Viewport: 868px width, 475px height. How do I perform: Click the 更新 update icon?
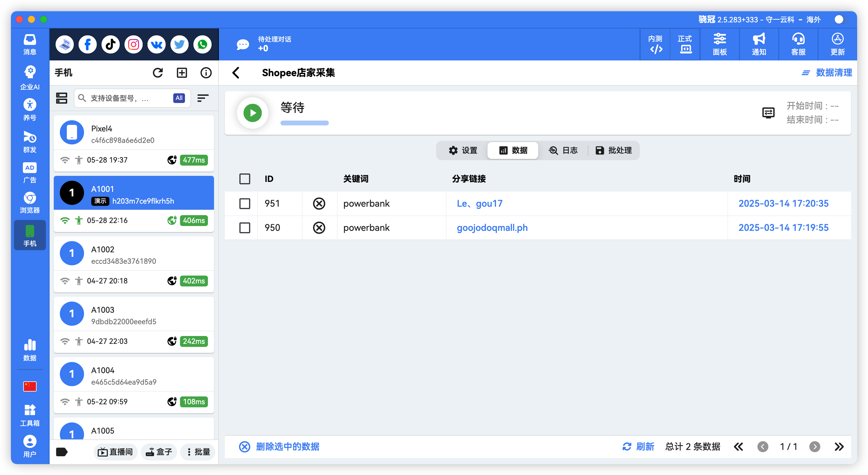click(x=837, y=44)
